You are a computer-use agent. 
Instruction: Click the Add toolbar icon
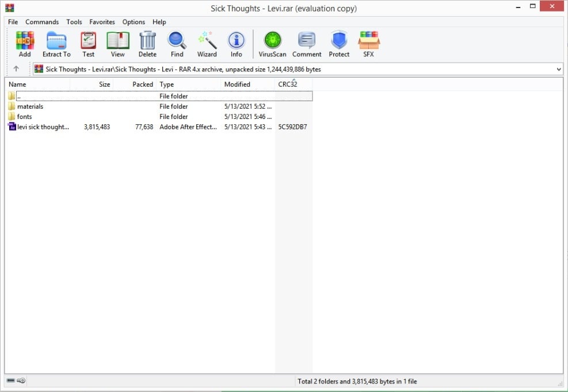[25, 41]
